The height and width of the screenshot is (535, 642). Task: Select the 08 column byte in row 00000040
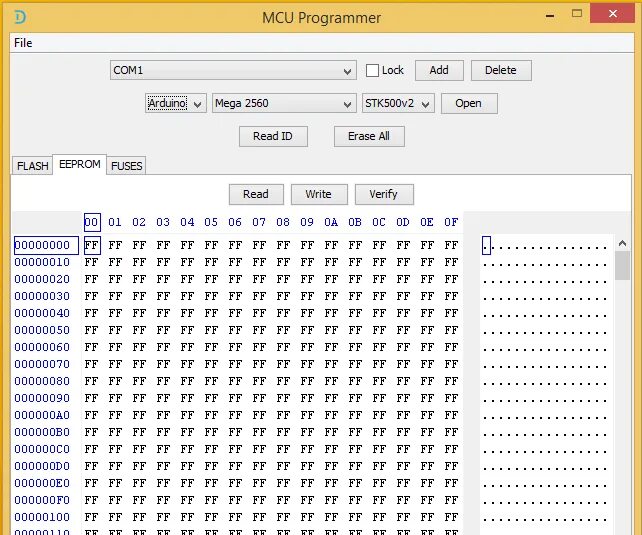283,313
